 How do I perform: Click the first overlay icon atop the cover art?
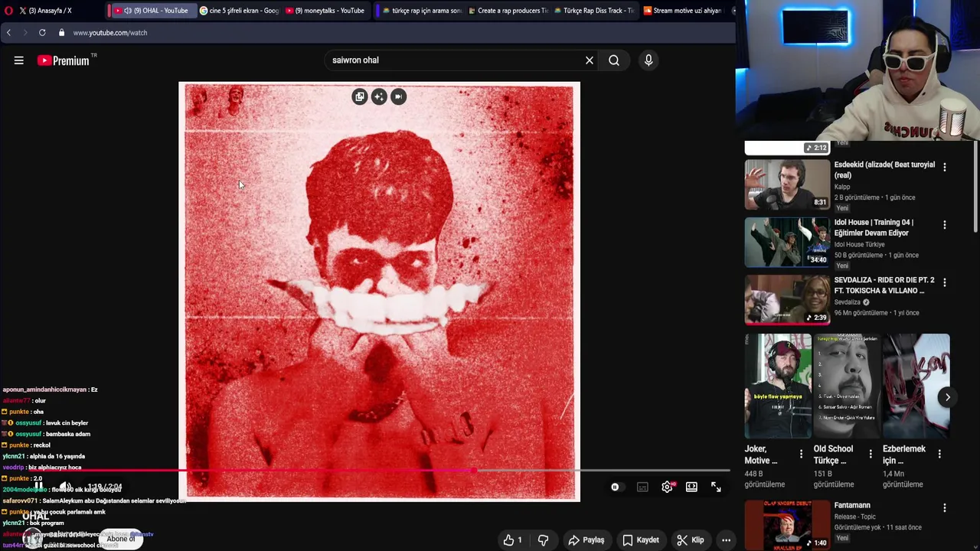tap(360, 96)
